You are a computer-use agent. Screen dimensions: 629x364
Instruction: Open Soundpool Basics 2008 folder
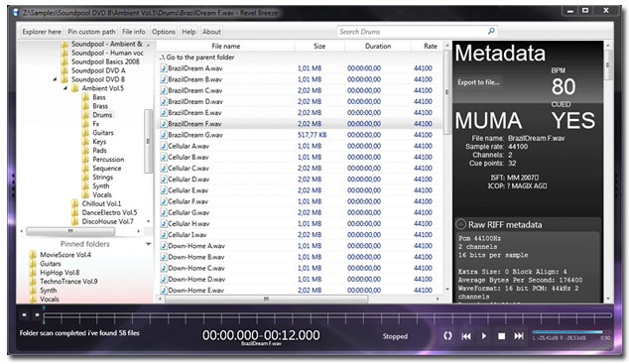[x=105, y=61]
